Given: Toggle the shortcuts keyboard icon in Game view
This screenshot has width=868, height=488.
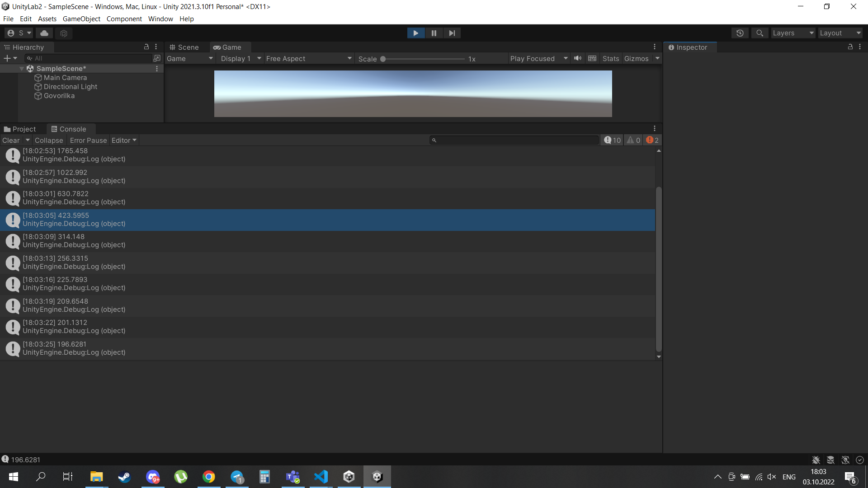Looking at the screenshot, I should click(x=592, y=58).
